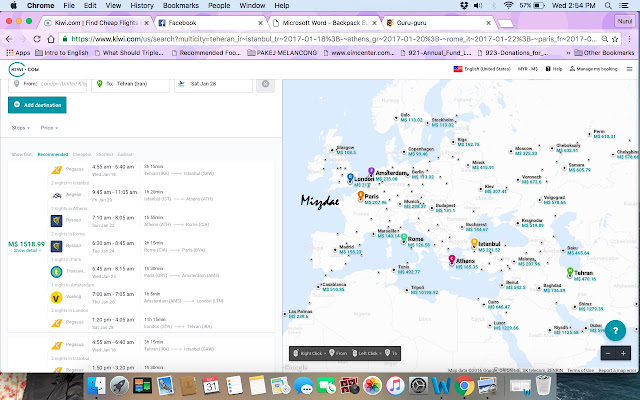Screen dimensions: 640x400
Task: Remove the Tehran Sat Jan 28 destination row
Action: [265, 84]
